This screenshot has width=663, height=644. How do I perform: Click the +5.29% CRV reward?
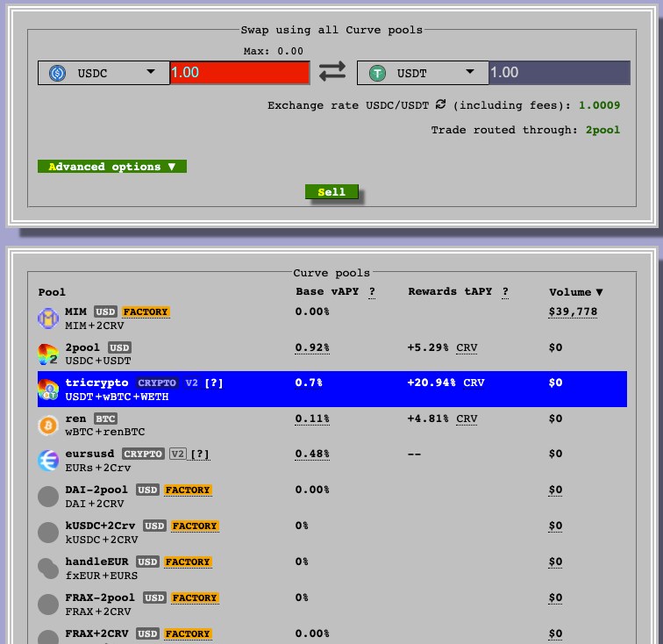442,347
